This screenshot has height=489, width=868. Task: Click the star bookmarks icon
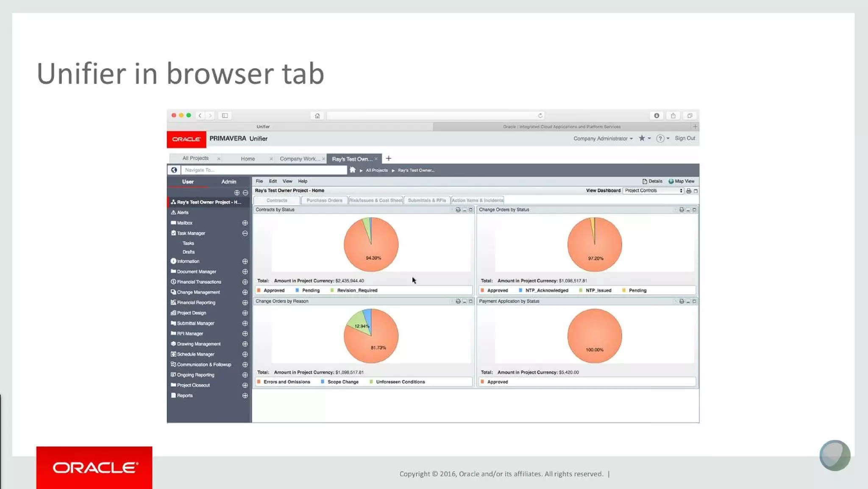[x=642, y=138]
